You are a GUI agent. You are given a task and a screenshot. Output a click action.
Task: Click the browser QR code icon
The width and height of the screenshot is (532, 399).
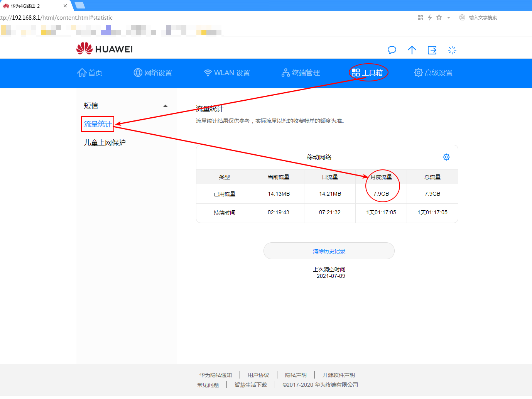[x=420, y=17]
